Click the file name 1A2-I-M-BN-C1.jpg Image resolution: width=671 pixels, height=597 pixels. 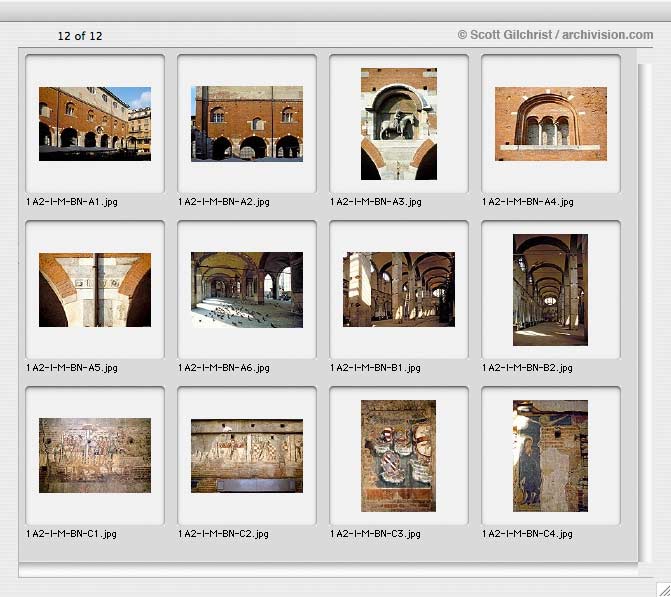(71, 534)
